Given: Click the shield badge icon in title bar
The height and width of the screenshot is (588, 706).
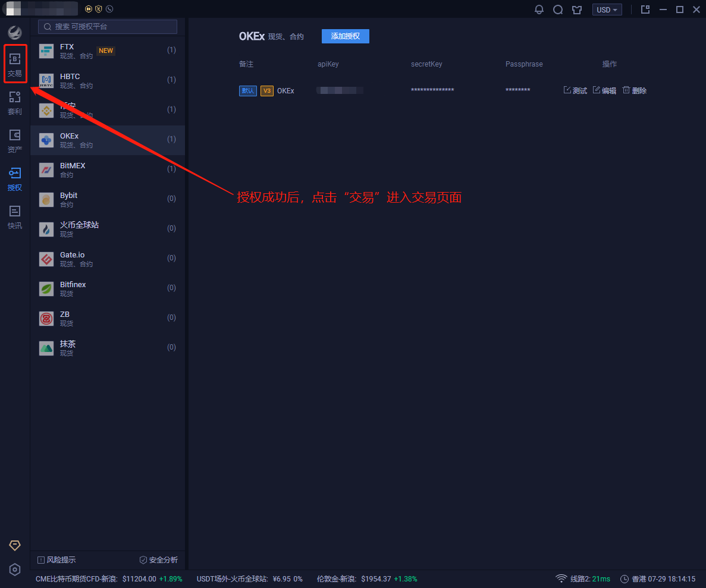Looking at the screenshot, I should click(99, 9).
